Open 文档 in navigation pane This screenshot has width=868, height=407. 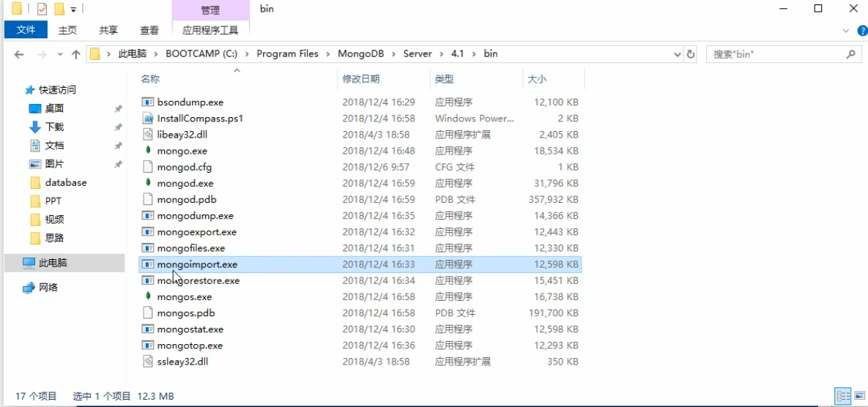click(x=54, y=146)
